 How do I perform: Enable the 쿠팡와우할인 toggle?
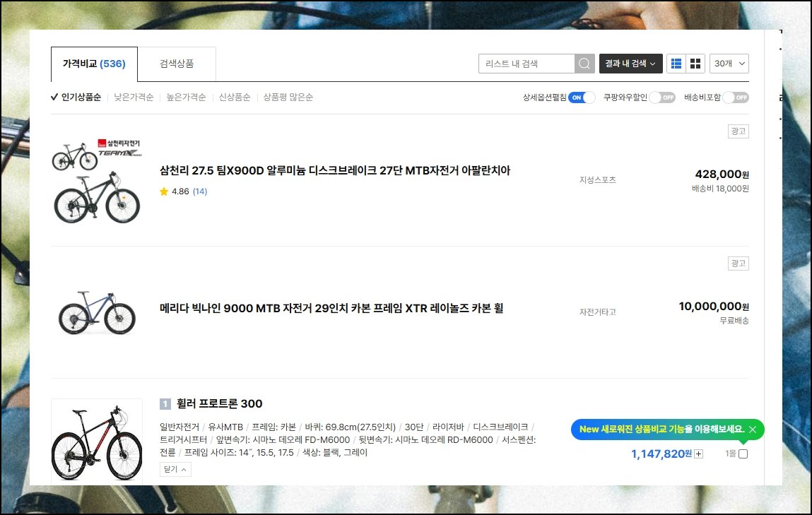point(662,97)
